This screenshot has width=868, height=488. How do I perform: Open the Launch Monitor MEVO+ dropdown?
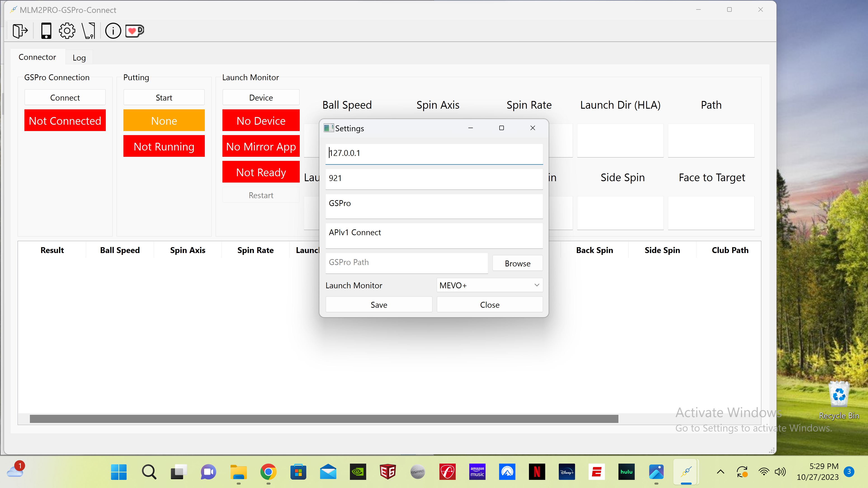pos(489,285)
